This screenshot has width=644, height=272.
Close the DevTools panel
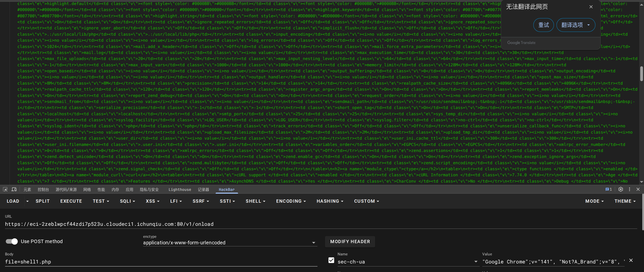(638, 189)
